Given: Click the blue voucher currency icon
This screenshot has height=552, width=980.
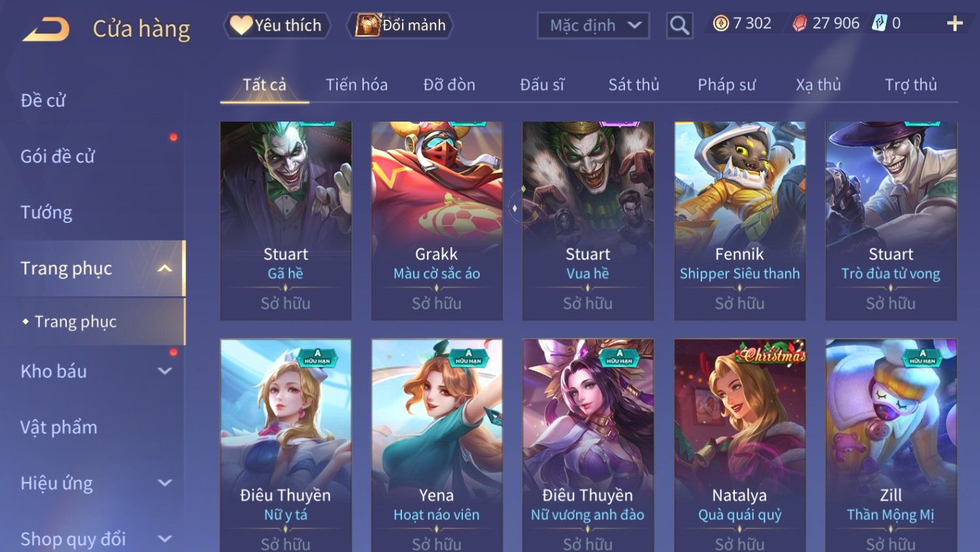Looking at the screenshot, I should click(x=879, y=24).
